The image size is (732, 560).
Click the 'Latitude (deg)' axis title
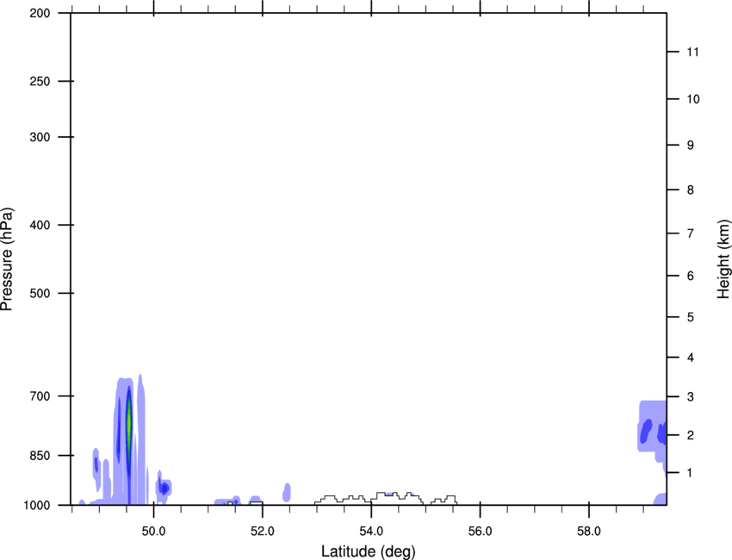368,551
